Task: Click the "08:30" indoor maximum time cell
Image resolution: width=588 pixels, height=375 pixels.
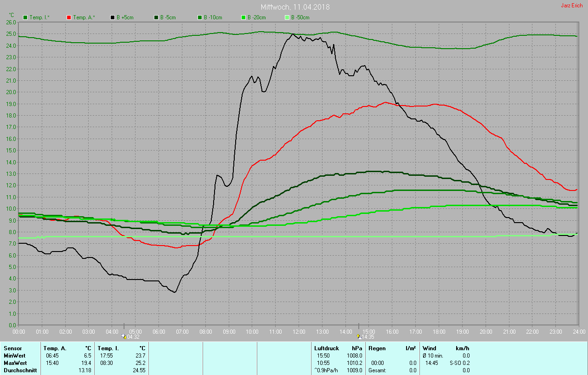Action: pyautogui.click(x=106, y=363)
